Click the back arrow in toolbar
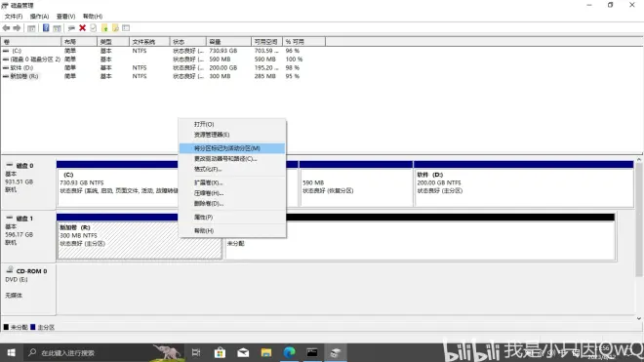The height and width of the screenshot is (362, 644). [x=6, y=28]
